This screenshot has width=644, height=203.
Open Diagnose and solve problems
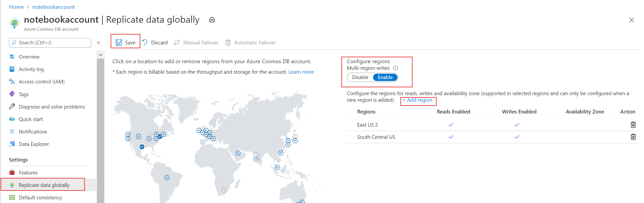(x=52, y=107)
